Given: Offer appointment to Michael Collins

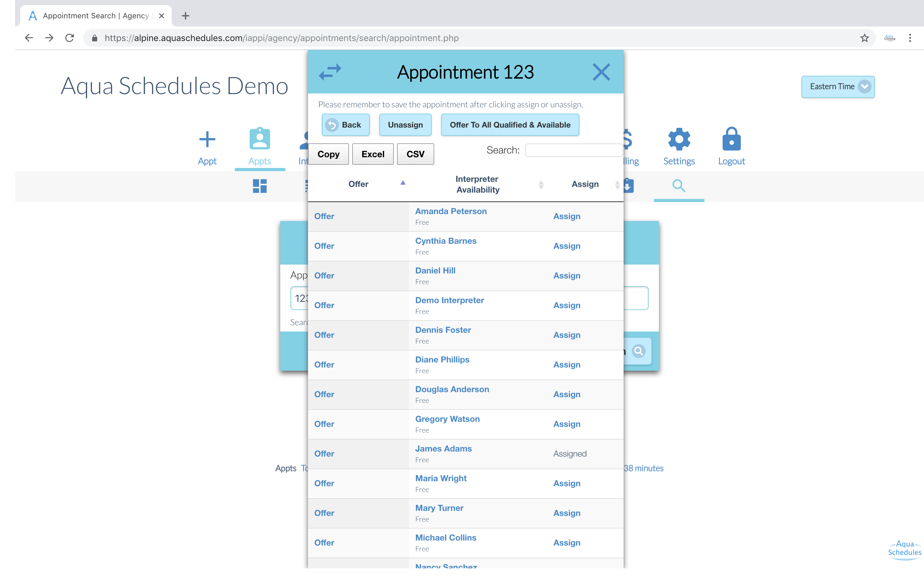Looking at the screenshot, I should pos(324,543).
